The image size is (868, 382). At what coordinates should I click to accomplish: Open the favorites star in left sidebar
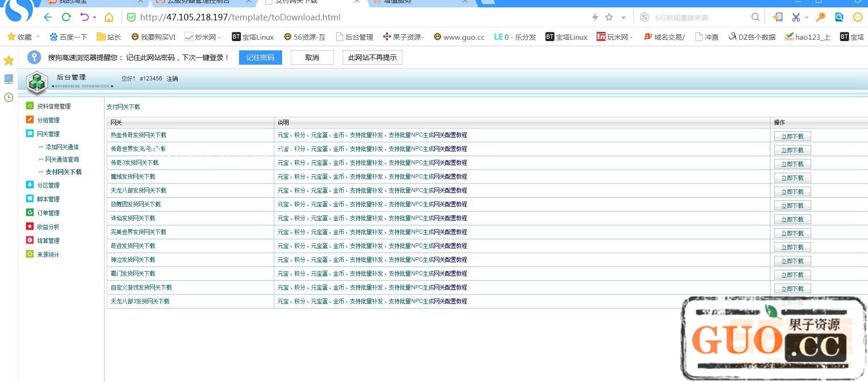click(9, 61)
